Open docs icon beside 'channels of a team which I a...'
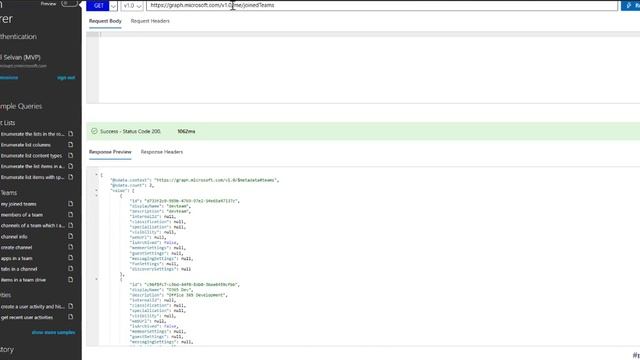 (x=71, y=225)
